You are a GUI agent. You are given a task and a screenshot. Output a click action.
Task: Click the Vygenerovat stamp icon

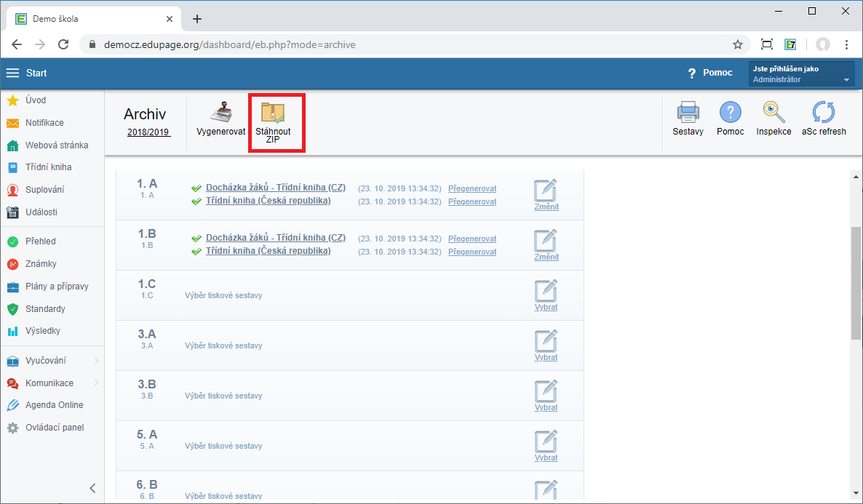[x=220, y=112]
